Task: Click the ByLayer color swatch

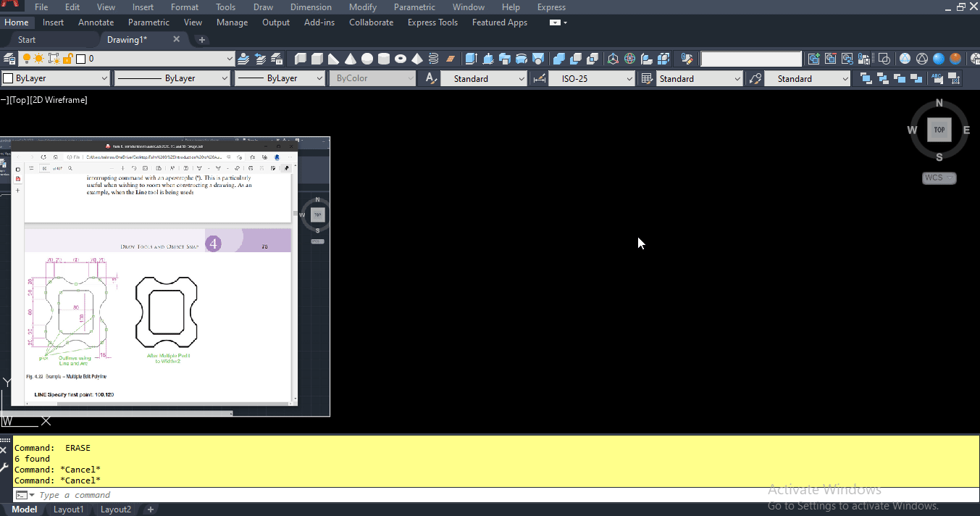Action: pos(9,78)
